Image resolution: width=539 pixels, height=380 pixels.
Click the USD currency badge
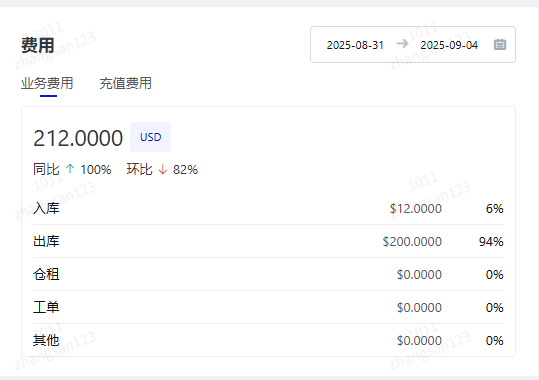click(x=151, y=137)
